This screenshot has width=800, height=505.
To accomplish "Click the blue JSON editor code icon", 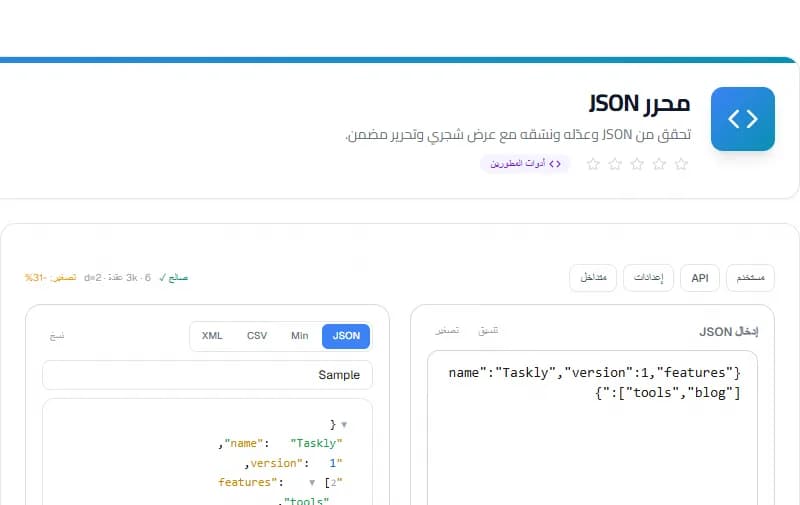I will [742, 119].
